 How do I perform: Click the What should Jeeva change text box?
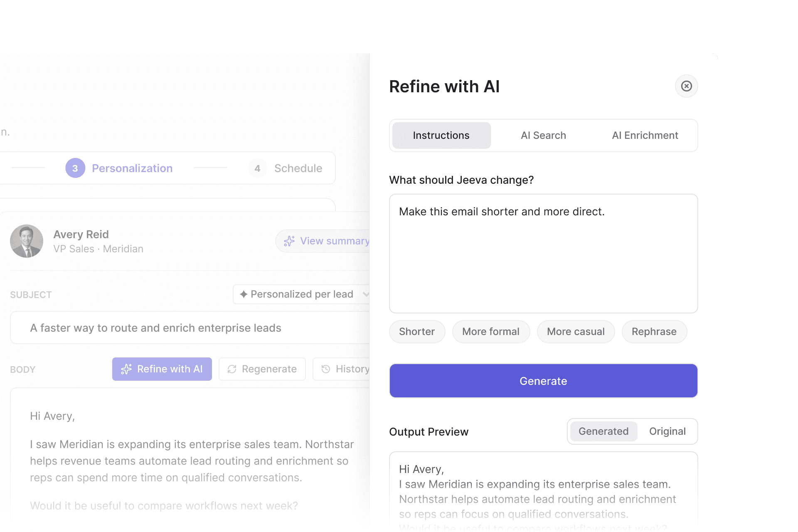point(543,254)
